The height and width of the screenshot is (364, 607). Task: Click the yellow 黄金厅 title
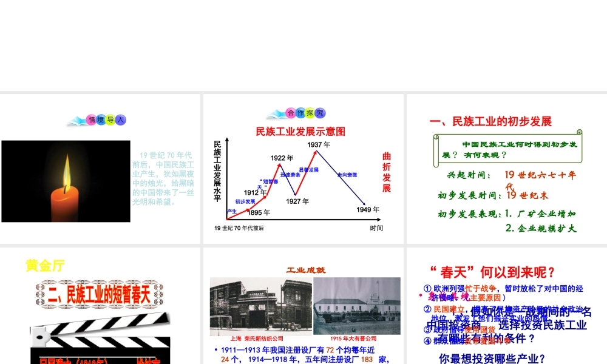[x=46, y=266]
